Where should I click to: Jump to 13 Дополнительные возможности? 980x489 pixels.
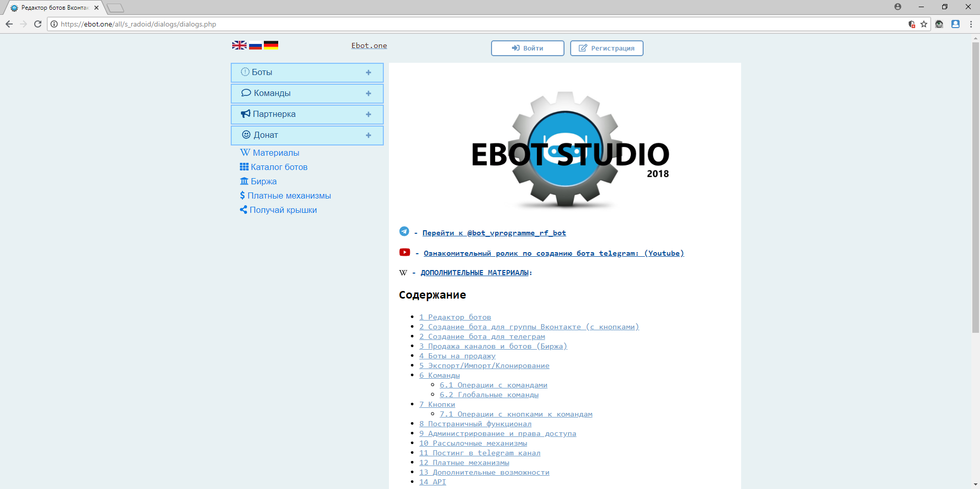pos(484,472)
